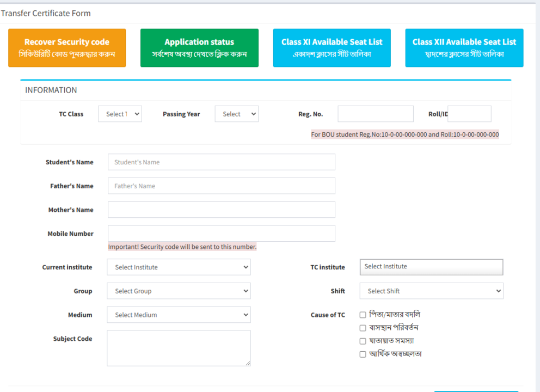Image resolution: width=540 pixels, height=392 pixels.
Task: Focus the Mobile Number field
Action: coord(221,234)
